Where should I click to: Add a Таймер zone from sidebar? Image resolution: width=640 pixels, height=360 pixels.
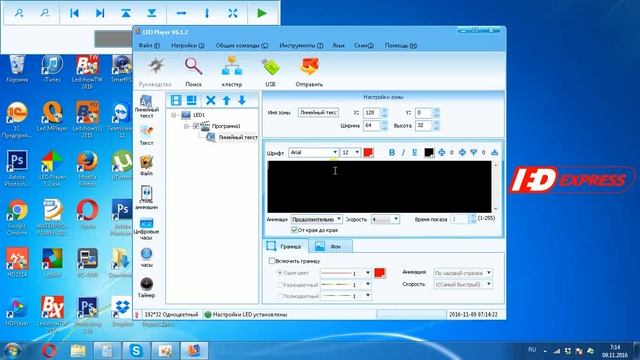pyautogui.click(x=146, y=287)
